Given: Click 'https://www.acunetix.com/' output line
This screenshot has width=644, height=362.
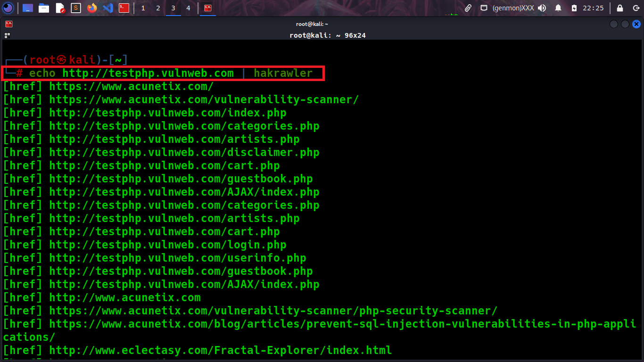Looking at the screenshot, I should (108, 86).
